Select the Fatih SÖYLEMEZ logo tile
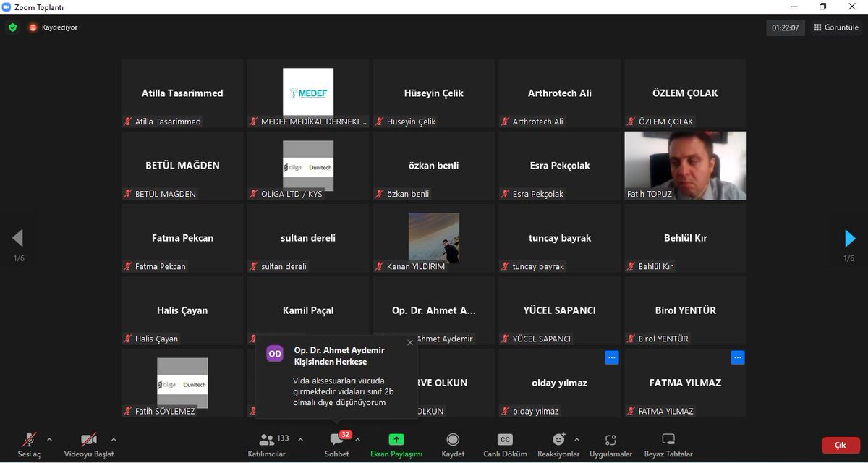 click(x=182, y=383)
